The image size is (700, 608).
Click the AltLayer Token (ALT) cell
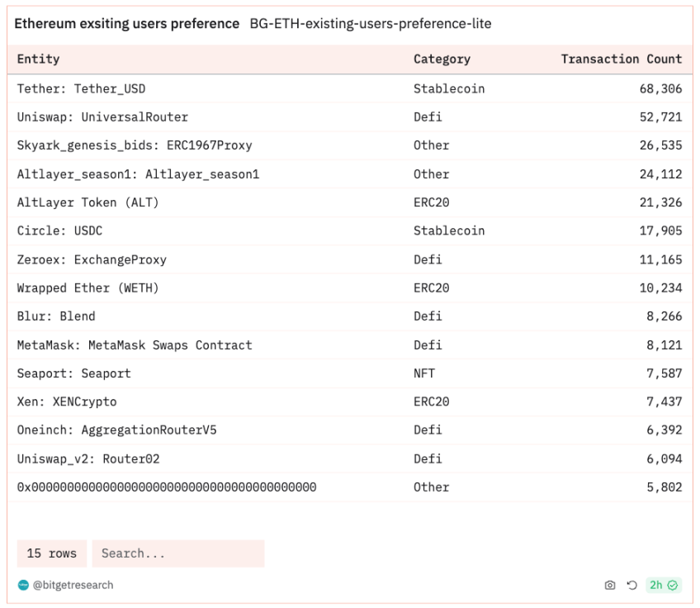click(x=88, y=202)
